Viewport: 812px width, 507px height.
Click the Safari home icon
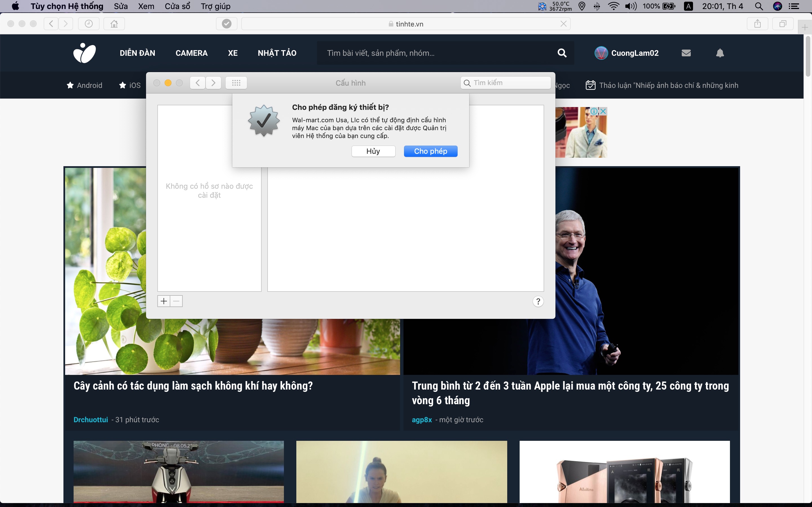coord(114,24)
